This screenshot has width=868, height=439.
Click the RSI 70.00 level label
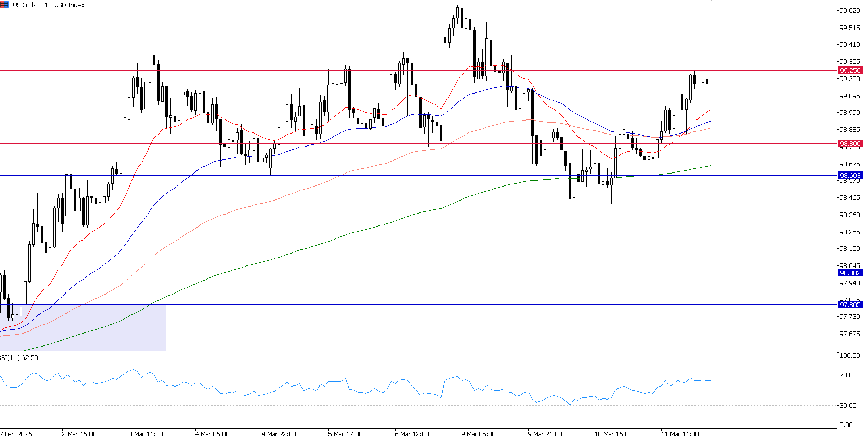pos(848,375)
